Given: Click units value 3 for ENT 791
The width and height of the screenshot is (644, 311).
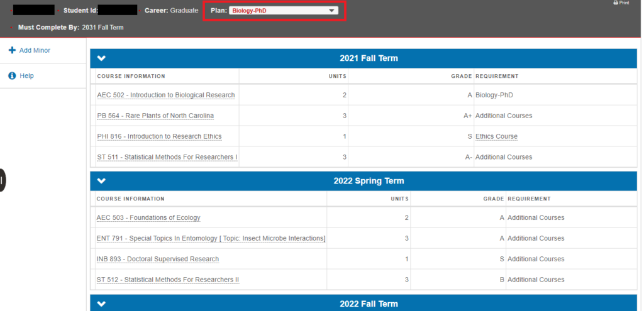Looking at the screenshot, I should tap(407, 238).
